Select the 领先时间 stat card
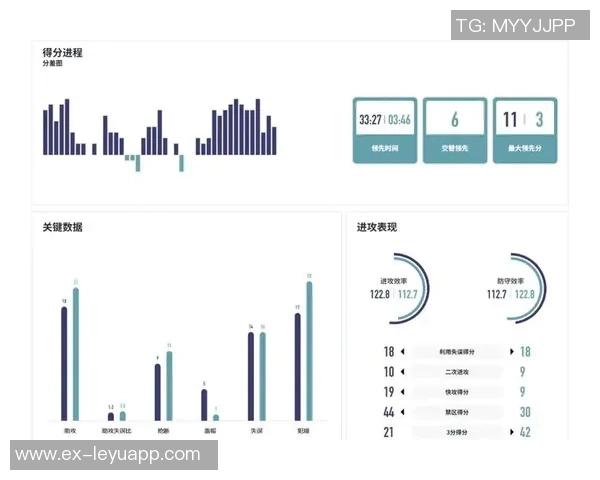The image size is (600, 480). [x=384, y=130]
